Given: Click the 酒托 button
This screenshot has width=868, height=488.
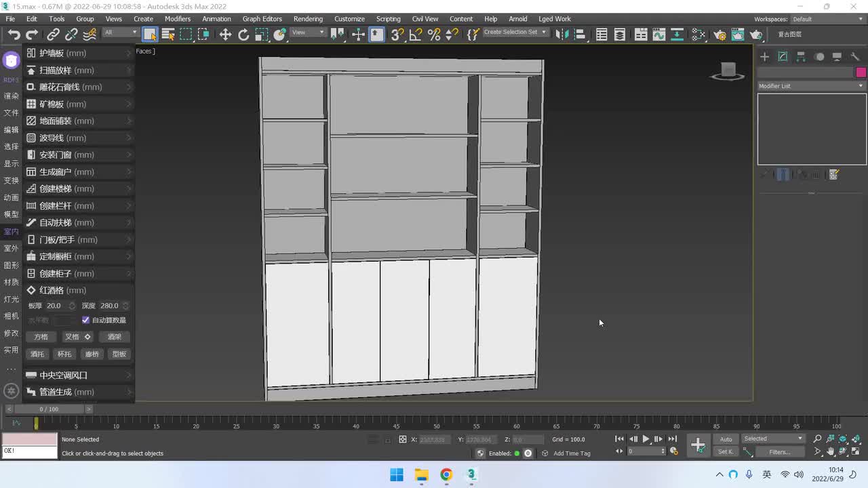Looking at the screenshot, I should 37,354.
